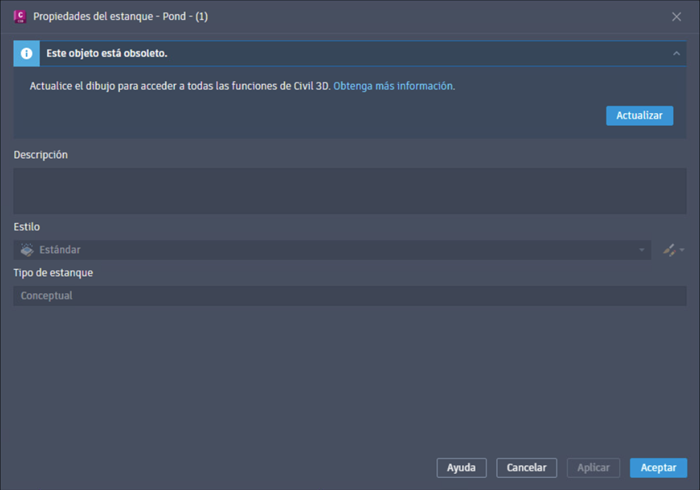
Task: Click the Actualizar button
Action: [639, 116]
